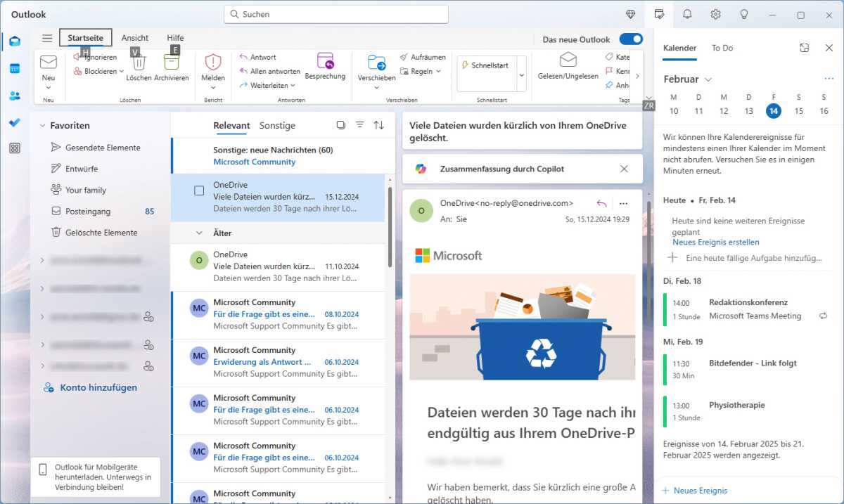Viewport: 844px width, 504px height.
Task: Open the Februar month dropdown
Action: click(x=708, y=79)
